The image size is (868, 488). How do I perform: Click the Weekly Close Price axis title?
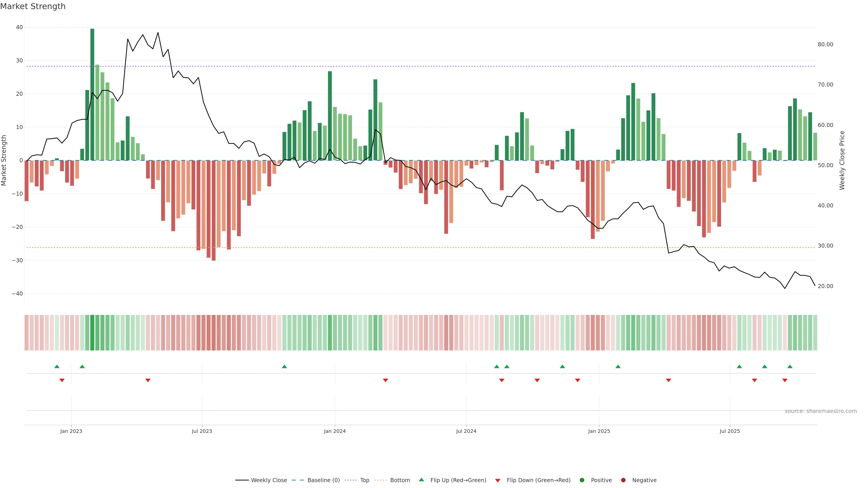[x=842, y=160]
